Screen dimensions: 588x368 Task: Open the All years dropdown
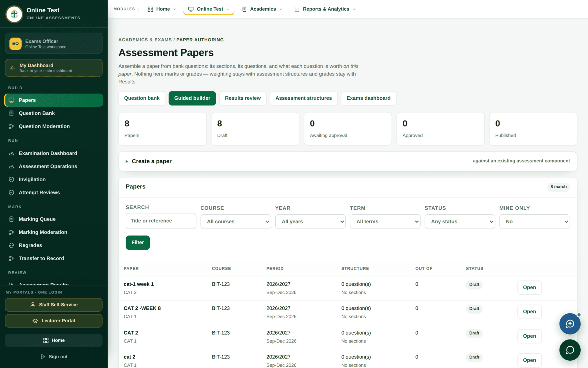[x=310, y=222]
